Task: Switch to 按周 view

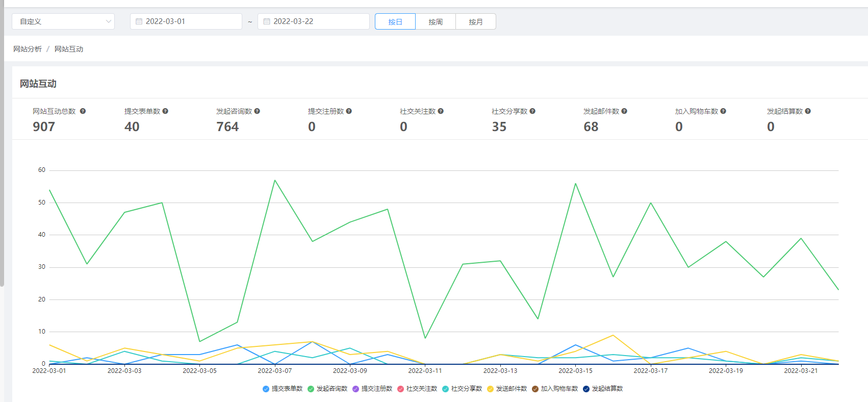Action: click(436, 22)
